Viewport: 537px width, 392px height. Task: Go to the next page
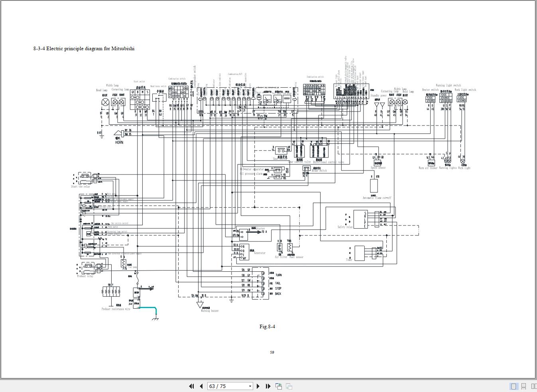[258, 386]
